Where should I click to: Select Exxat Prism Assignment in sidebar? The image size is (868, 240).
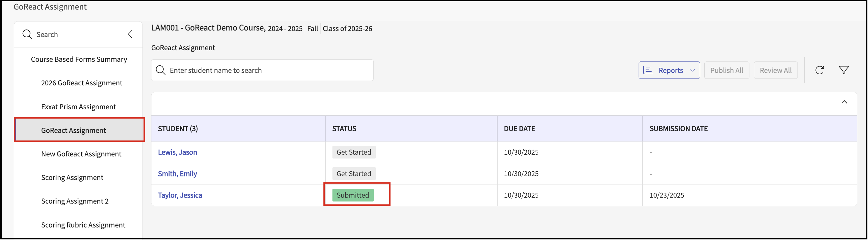point(78,107)
